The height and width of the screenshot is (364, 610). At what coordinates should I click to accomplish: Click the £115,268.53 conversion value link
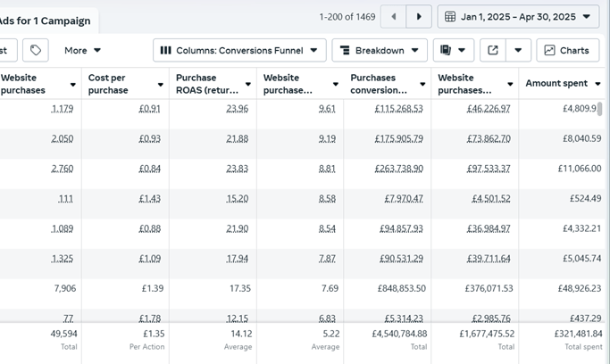pyautogui.click(x=386, y=109)
